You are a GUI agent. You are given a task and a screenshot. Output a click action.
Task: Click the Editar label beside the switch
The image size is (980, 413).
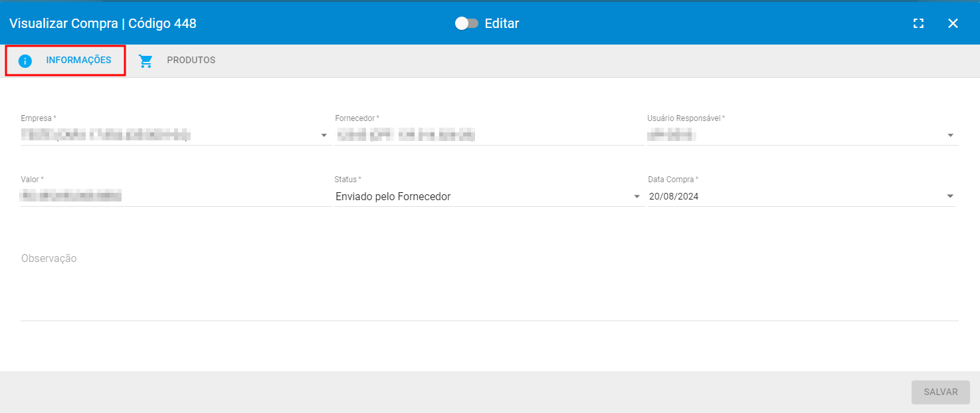pos(502,23)
